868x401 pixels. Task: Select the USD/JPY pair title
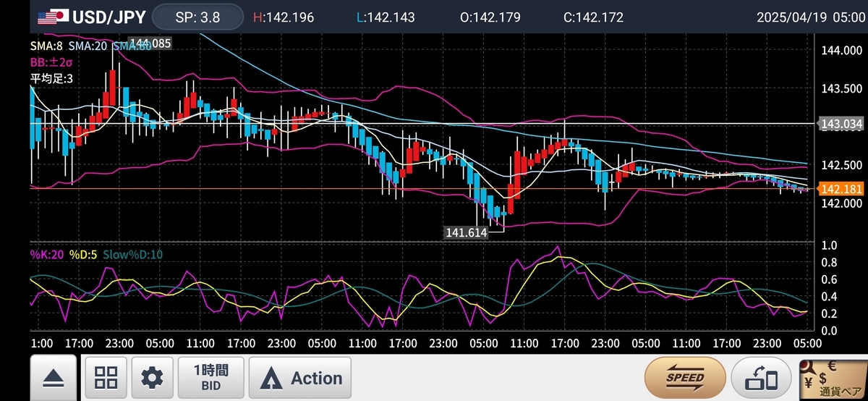(109, 17)
